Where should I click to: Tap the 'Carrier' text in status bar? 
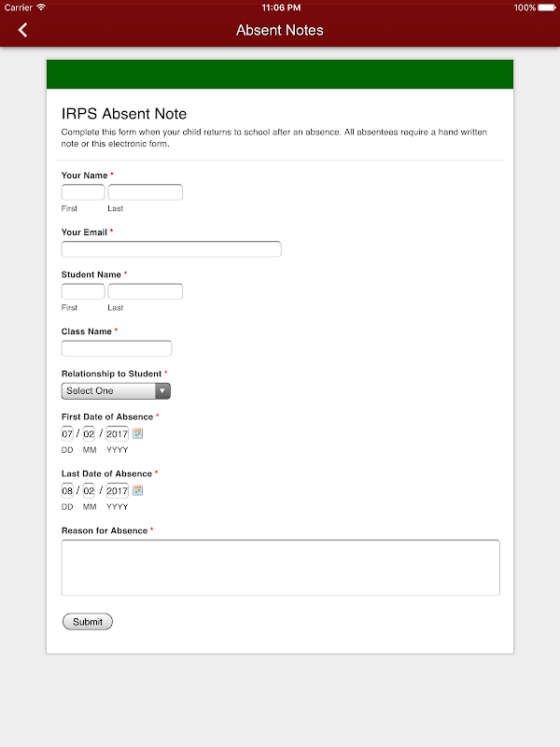point(18,7)
